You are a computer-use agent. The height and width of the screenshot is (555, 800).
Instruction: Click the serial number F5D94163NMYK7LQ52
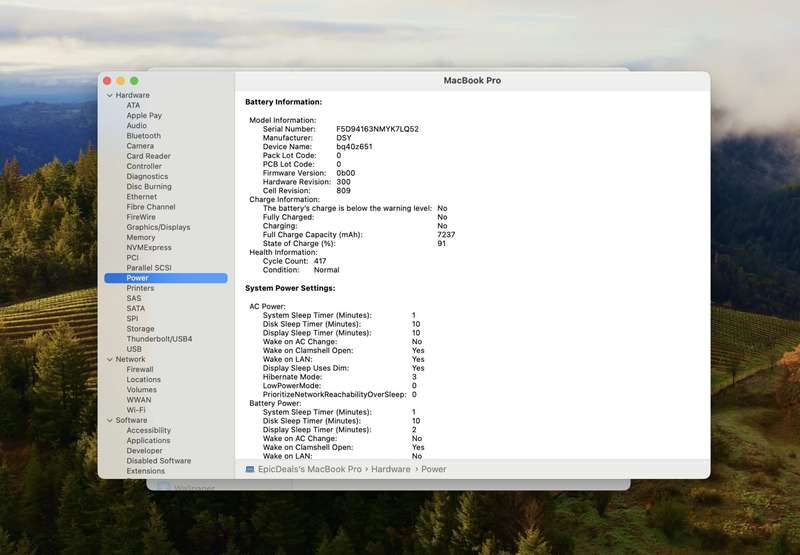(378, 129)
